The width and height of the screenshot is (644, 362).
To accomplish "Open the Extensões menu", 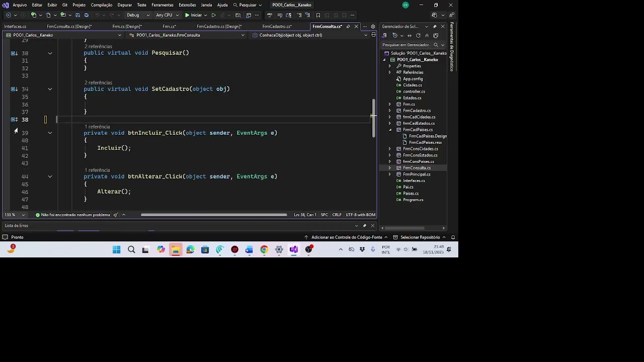I will pyautogui.click(x=187, y=5).
